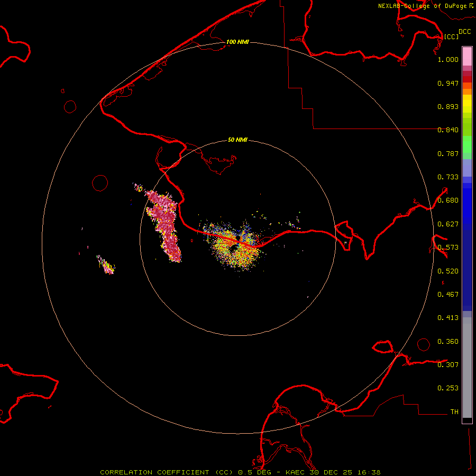476x476 pixels.
Task: Click the 50 NMI range ring label
Action: (x=237, y=140)
